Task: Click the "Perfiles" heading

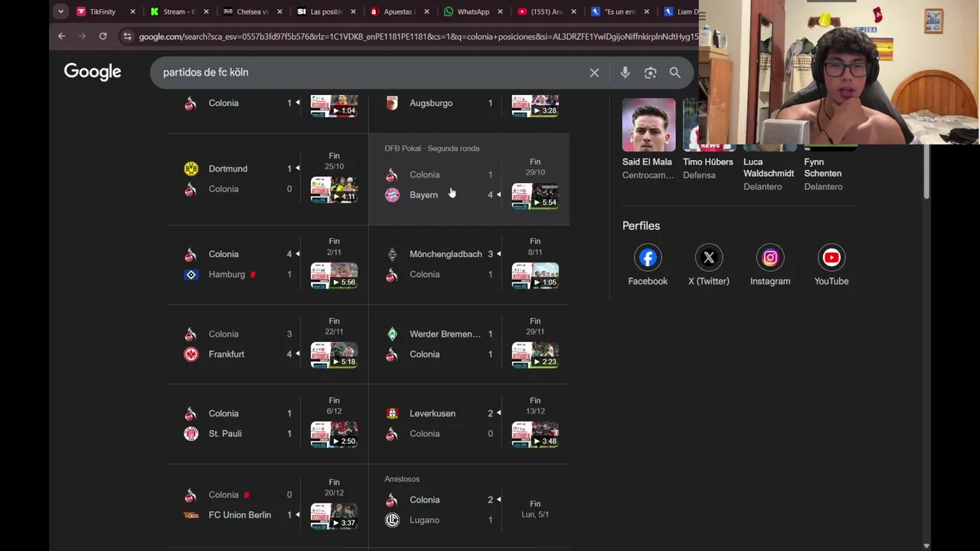Action: tap(641, 226)
